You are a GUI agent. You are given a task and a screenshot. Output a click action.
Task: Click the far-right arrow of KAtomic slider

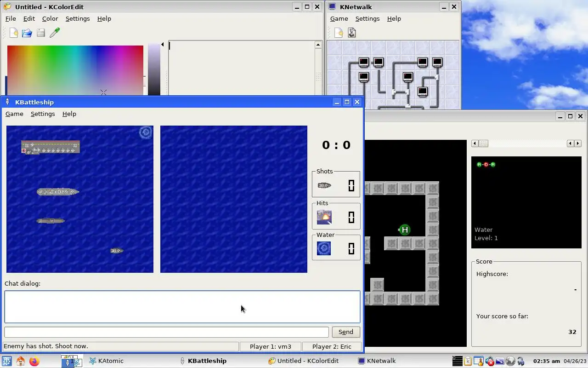coord(578,144)
